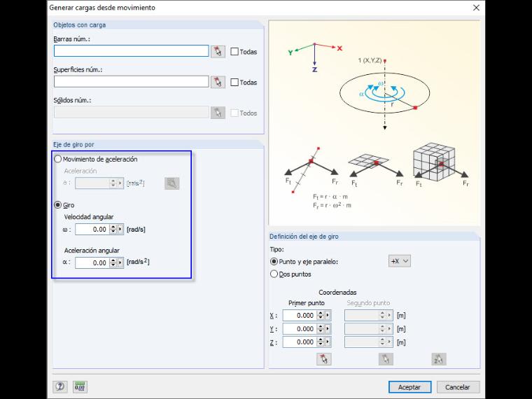This screenshot has height=399, width=532.
Task: Click the second point Y coordinate field
Action: click(362, 329)
